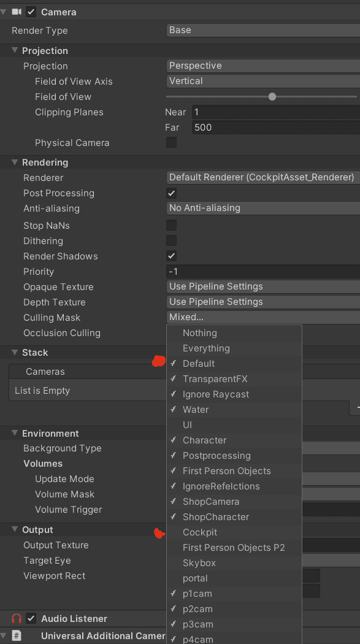Click the Priority value field

click(x=263, y=272)
